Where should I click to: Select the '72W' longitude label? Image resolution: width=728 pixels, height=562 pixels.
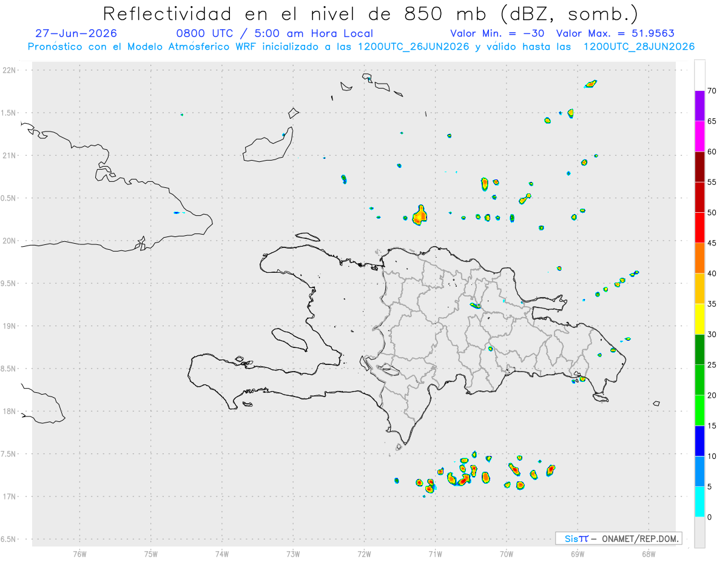[x=364, y=554]
